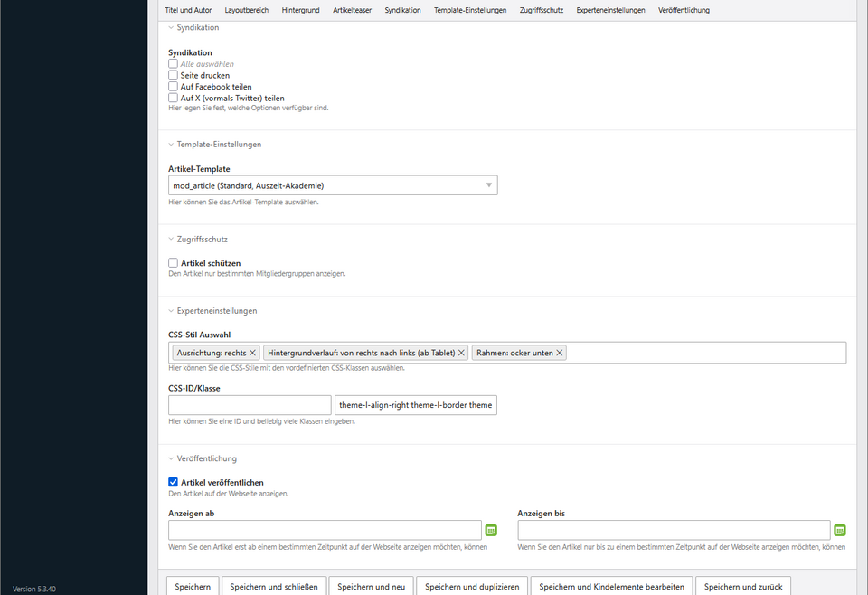The image size is (868, 595).
Task: Open the mod_article template dropdown
Action: point(333,184)
